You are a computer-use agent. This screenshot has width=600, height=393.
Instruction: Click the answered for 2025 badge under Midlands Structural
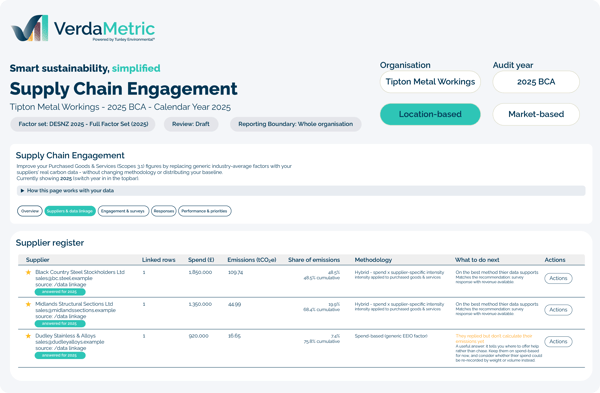coord(60,324)
